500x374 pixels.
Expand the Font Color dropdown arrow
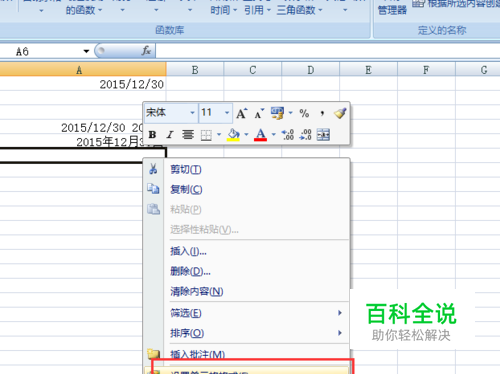tap(274, 134)
